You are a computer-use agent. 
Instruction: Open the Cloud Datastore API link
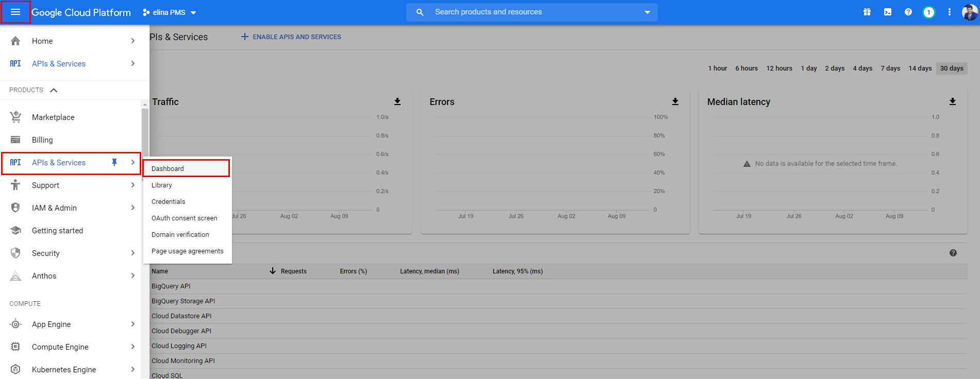[181, 316]
